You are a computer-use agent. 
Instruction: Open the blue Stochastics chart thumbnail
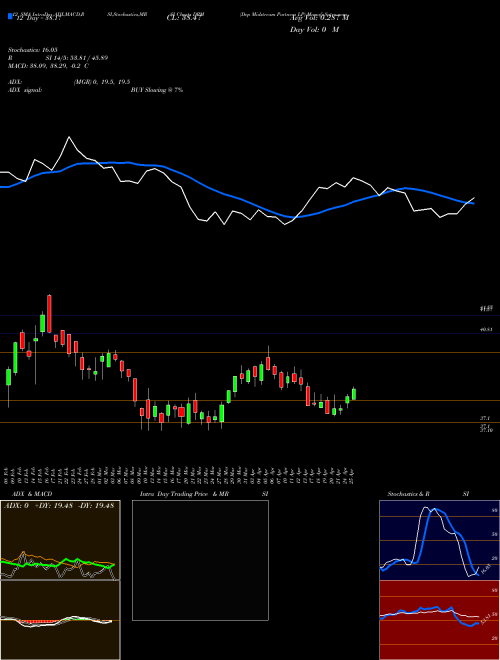(x=439, y=540)
